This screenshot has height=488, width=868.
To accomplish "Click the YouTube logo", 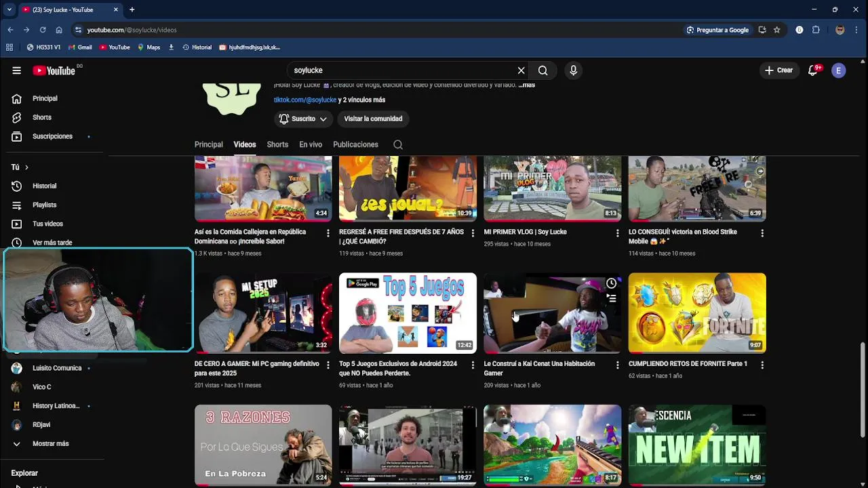I will (54, 70).
